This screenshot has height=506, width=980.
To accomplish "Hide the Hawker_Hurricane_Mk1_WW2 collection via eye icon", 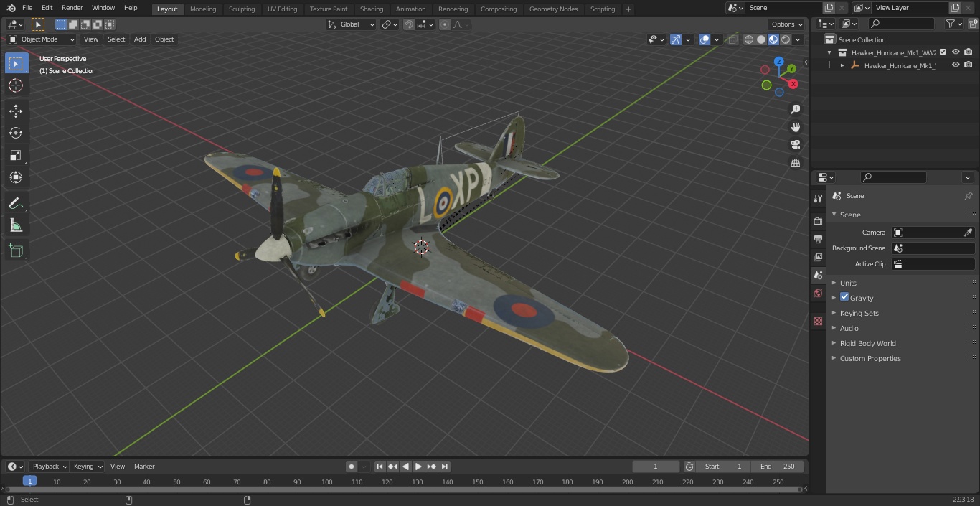I will pos(956,52).
